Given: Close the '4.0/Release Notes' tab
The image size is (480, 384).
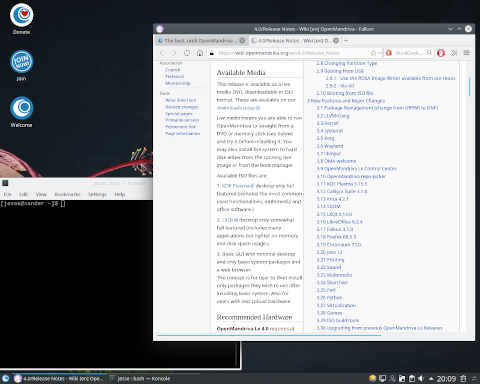Looking at the screenshot, I should (x=336, y=41).
